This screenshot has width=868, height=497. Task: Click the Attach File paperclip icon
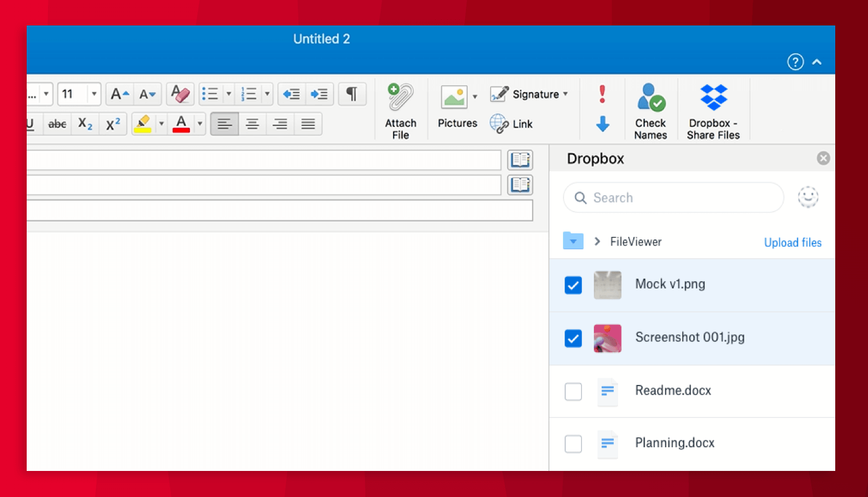coord(400,97)
